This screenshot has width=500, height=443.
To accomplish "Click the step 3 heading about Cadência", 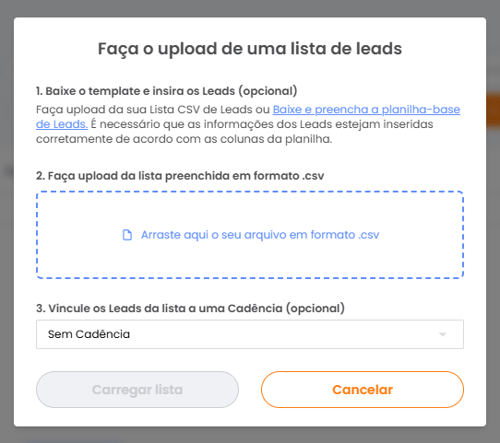I will pos(190,308).
